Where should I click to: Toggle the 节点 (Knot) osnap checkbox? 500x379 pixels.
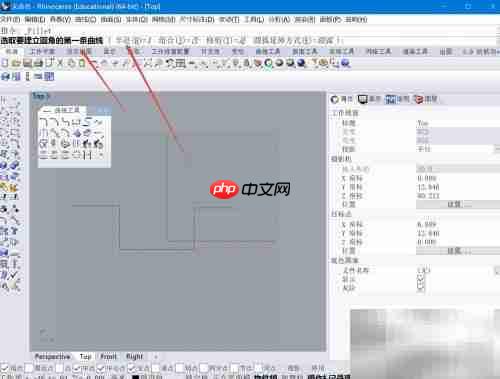click(235, 368)
